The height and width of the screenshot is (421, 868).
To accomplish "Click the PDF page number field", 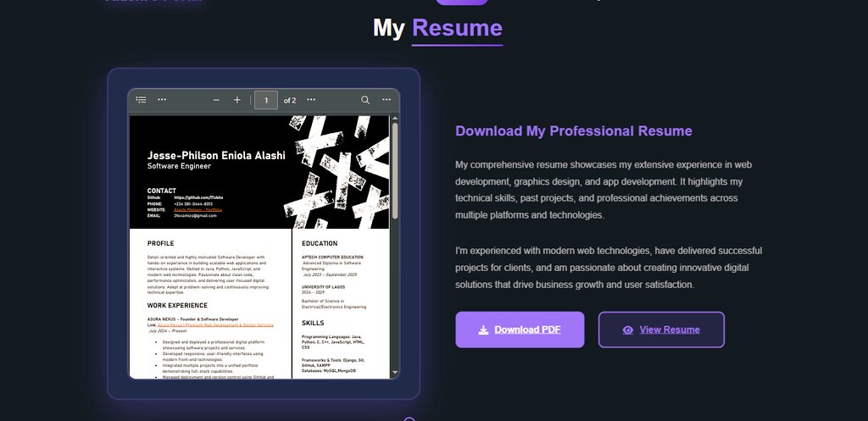I will tap(266, 100).
